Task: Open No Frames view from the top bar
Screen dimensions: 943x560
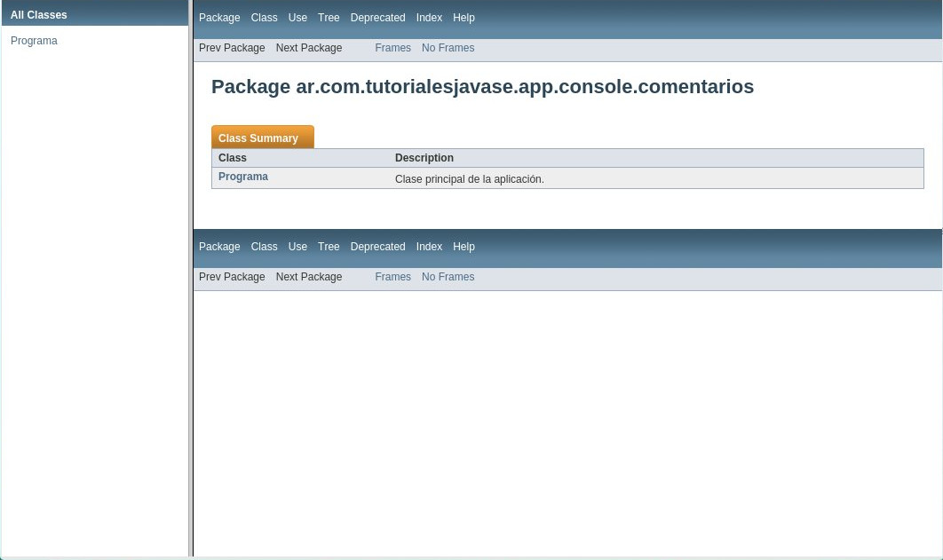Action: [448, 48]
